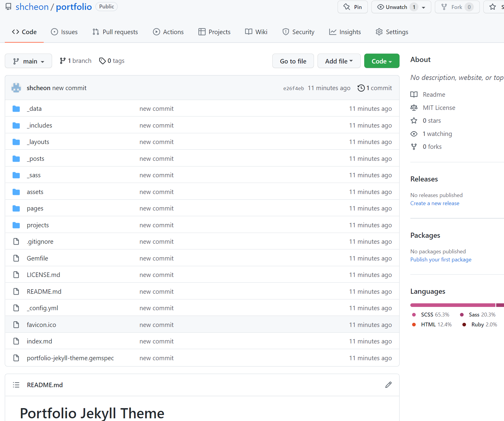Click the scale icon beside MIT License
504x421 pixels.
[x=414, y=107]
